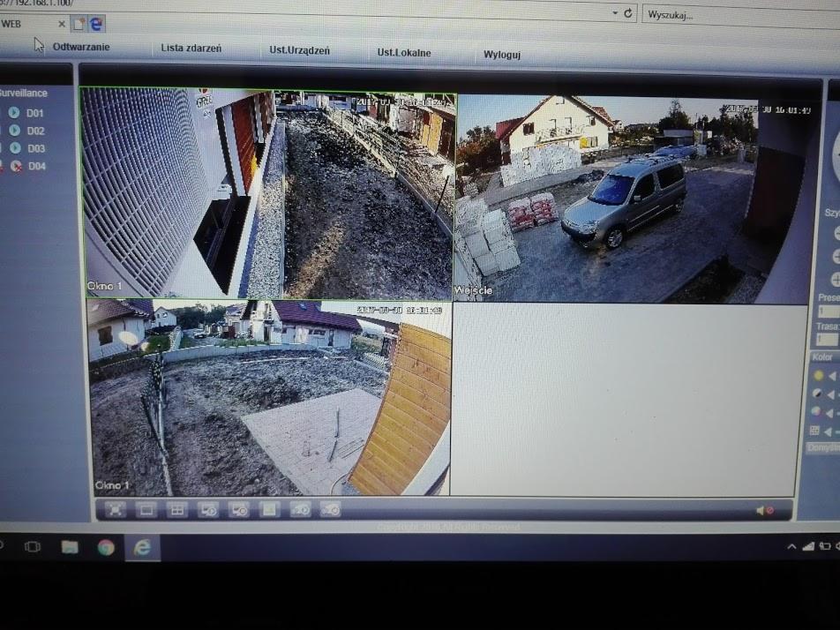Select the four-window grid layout
Screen dimensions: 840x630
point(177,509)
